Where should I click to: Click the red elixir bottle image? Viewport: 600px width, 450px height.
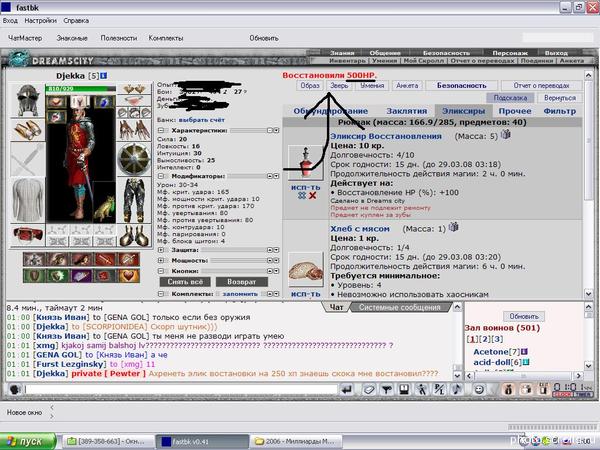[305, 162]
